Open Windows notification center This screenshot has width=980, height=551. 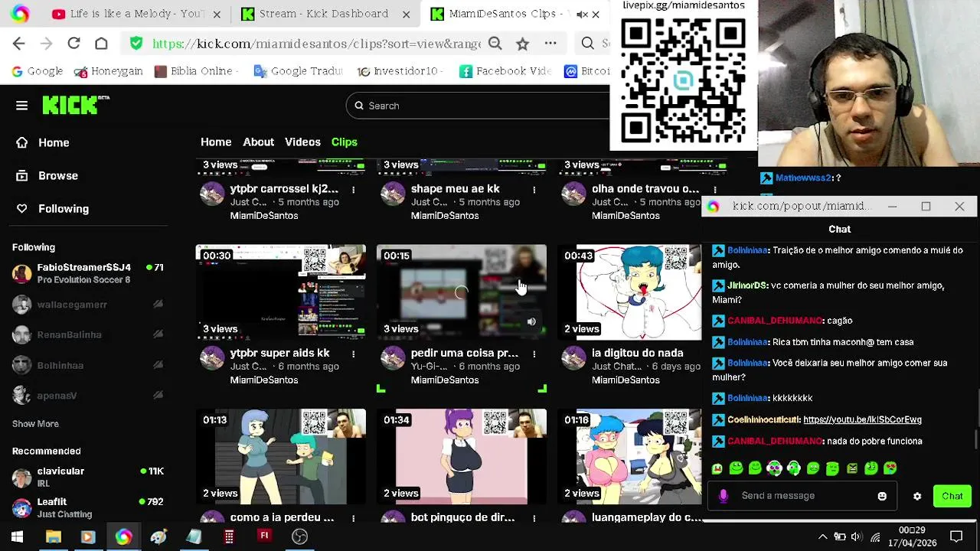[956, 536]
